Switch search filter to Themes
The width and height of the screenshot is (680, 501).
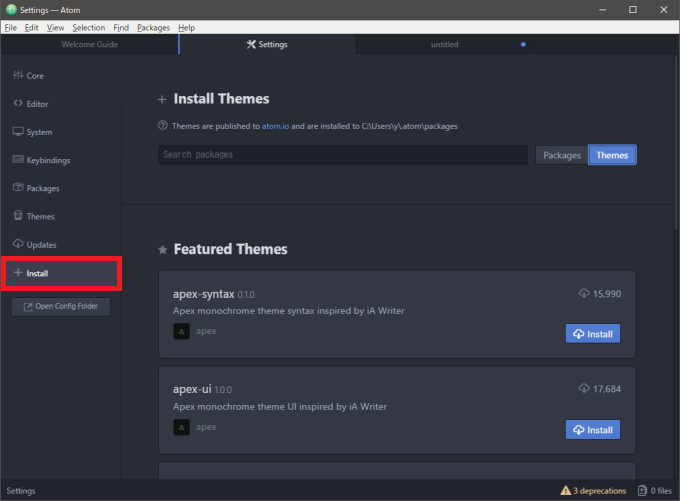point(612,155)
